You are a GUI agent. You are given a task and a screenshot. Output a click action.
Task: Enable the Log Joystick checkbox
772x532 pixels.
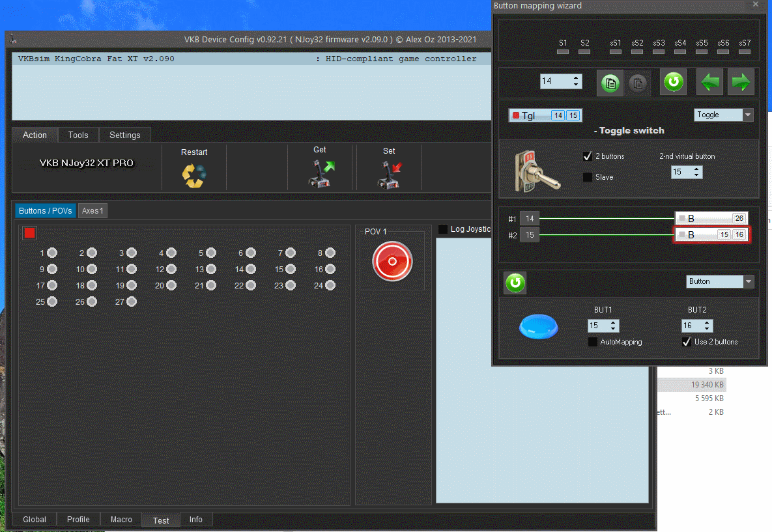tap(442, 229)
